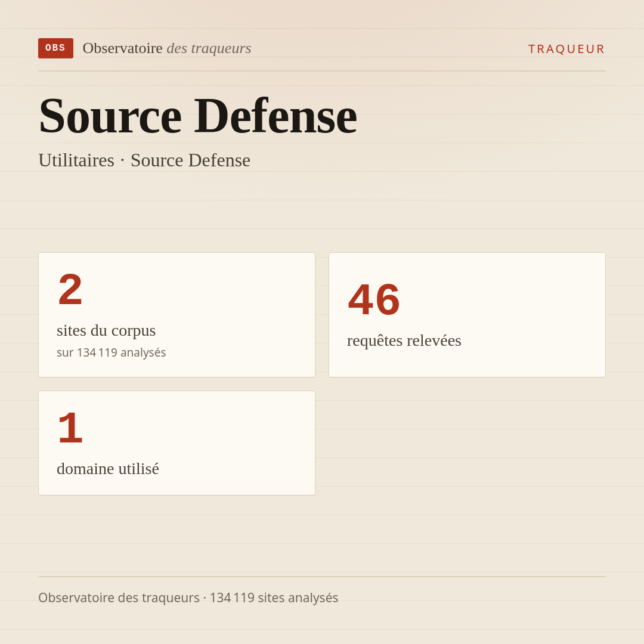
Task: Click the 'domaine utilisé' label
Action: pos(107,469)
